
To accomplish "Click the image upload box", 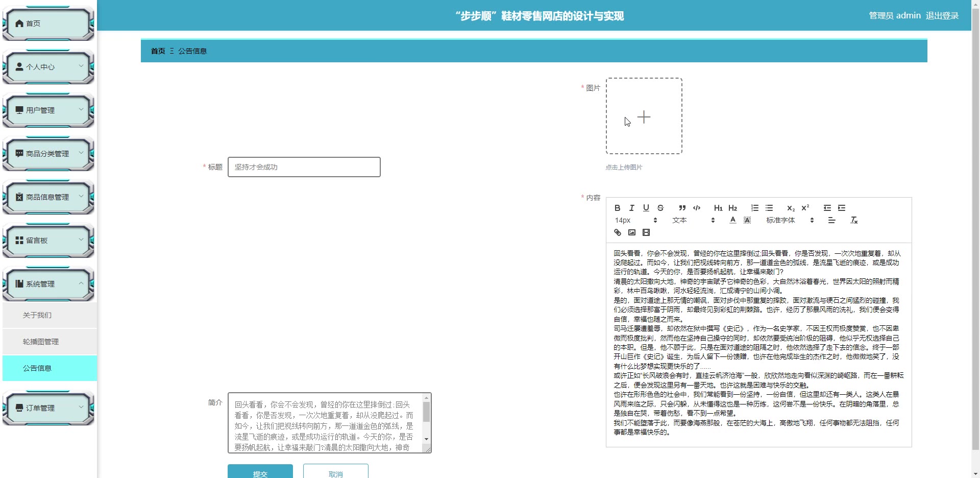I will [644, 116].
